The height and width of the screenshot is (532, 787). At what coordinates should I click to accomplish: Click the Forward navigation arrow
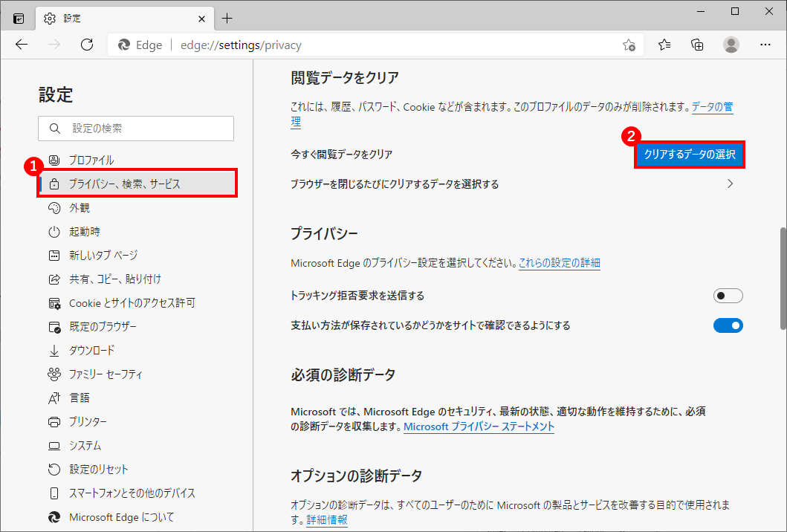pyautogui.click(x=54, y=45)
